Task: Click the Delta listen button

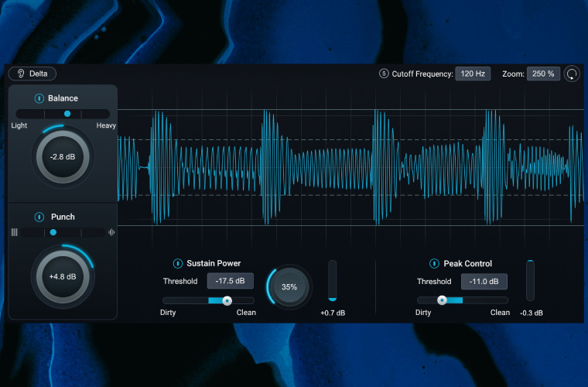Action: coord(32,74)
